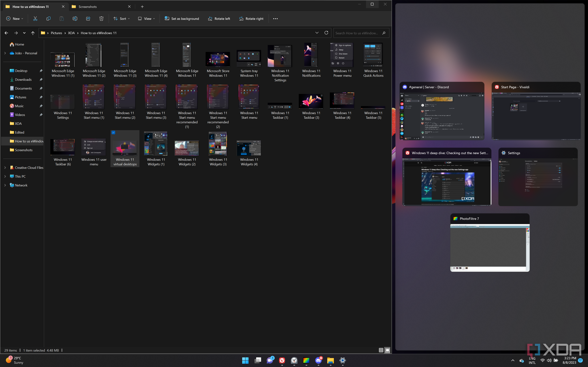The height and width of the screenshot is (367, 588).
Task: Open the View dropdown
Action: click(x=146, y=19)
